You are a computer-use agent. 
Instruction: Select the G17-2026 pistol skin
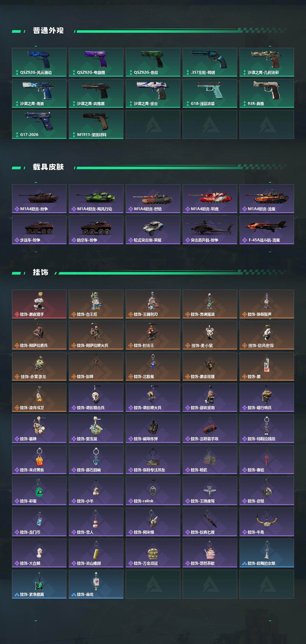pos(39,124)
